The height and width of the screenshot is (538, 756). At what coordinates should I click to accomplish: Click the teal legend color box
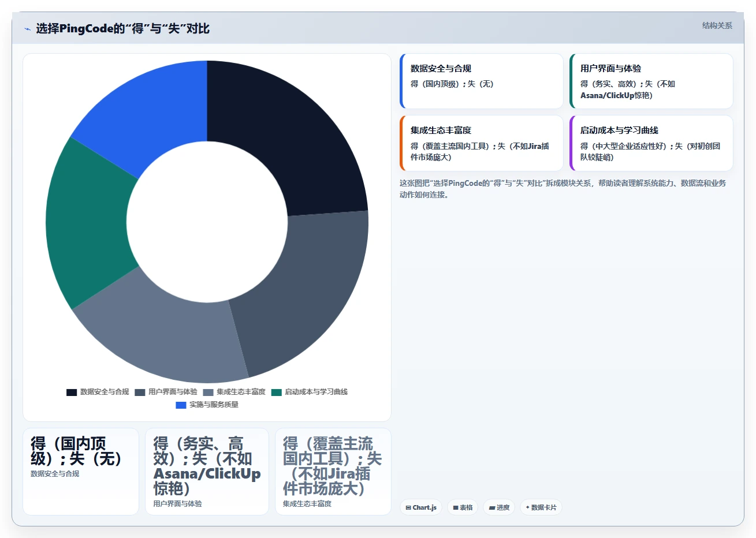(277, 393)
